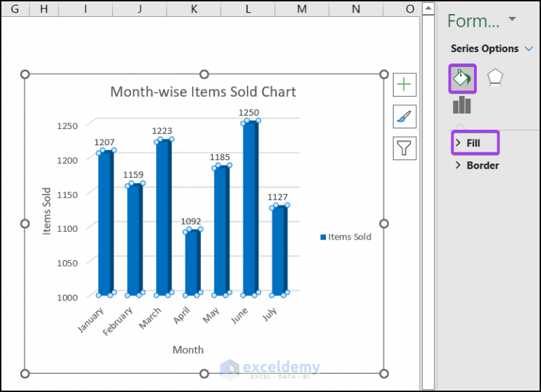This screenshot has width=541, height=392.
Task: Open the Chart Filters funnel button
Action: [x=404, y=148]
